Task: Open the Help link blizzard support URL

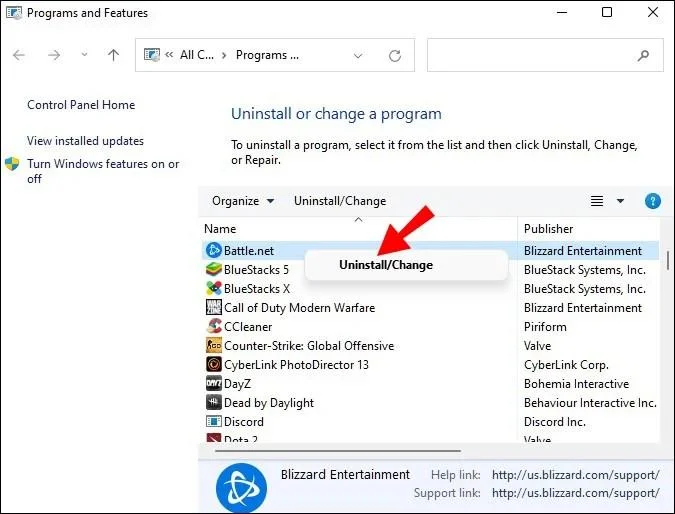Action: [x=575, y=475]
